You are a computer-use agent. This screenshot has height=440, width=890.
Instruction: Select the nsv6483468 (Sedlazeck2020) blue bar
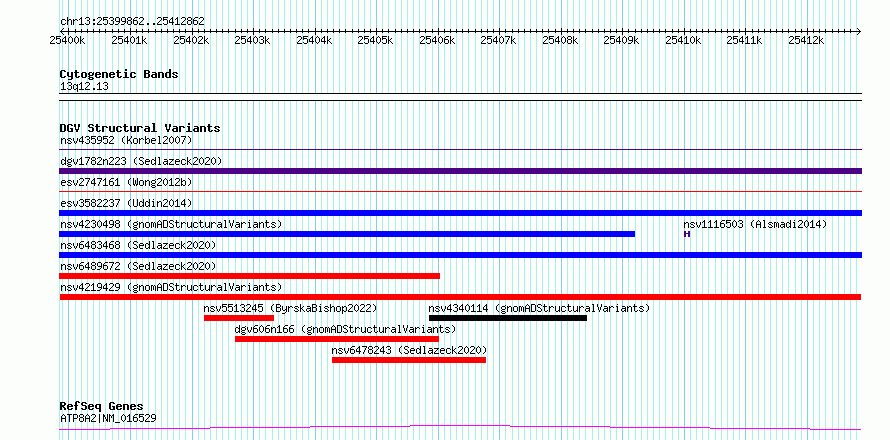[460, 255]
